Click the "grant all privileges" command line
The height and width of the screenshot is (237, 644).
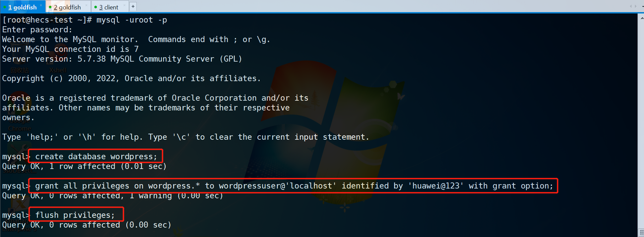[x=294, y=186]
